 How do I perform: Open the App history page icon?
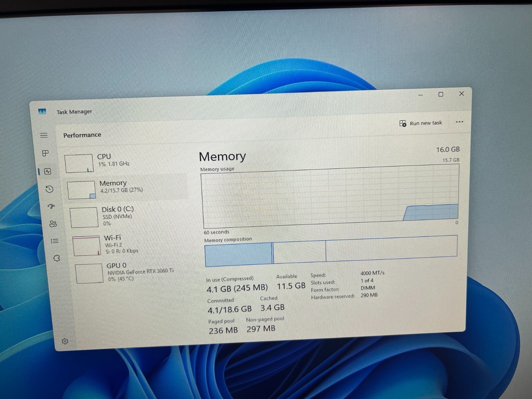click(49, 189)
